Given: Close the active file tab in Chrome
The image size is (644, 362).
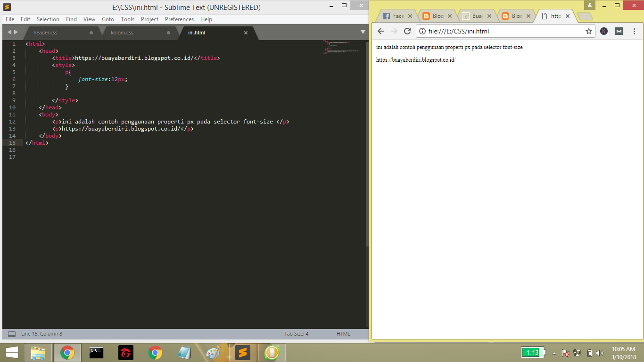Looking at the screenshot, I should [568, 16].
